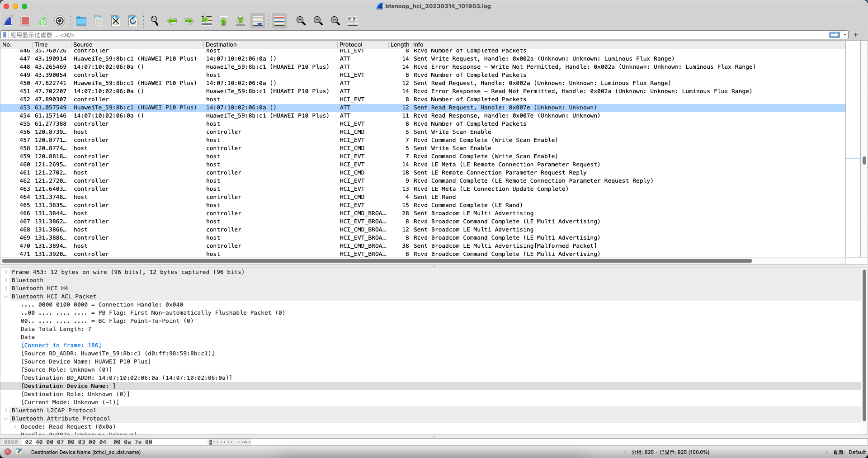Sort by the Protocol column header
This screenshot has height=458, width=868.
pyautogui.click(x=363, y=44)
